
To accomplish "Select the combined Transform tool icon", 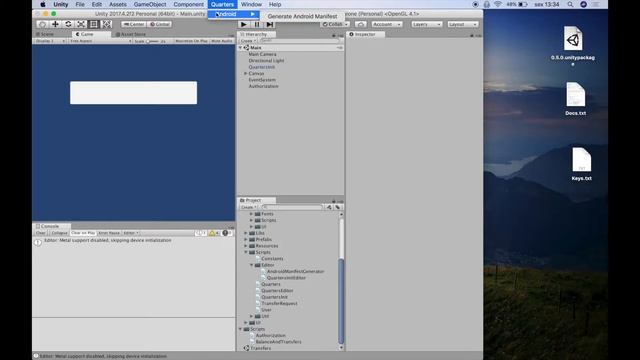I will [x=107, y=24].
